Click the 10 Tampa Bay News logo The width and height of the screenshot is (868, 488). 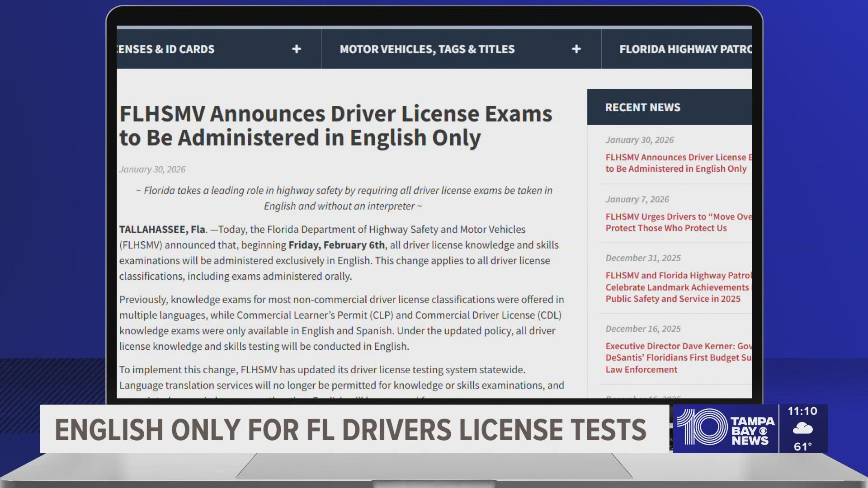pyautogui.click(x=725, y=428)
